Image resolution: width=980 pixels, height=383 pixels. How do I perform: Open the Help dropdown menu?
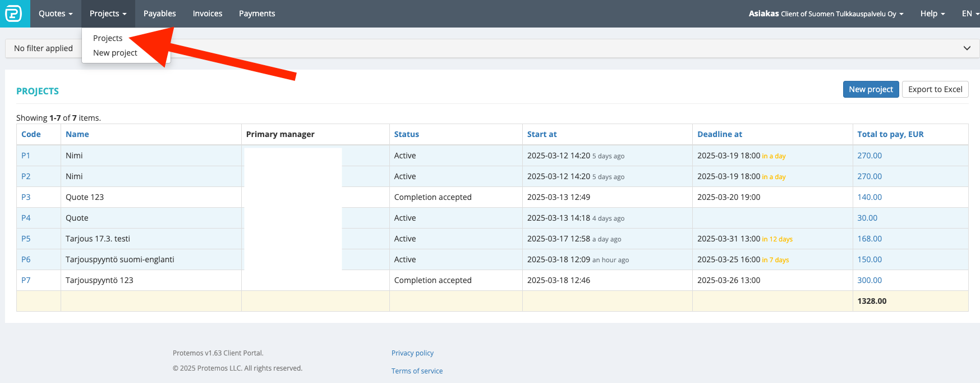933,13
